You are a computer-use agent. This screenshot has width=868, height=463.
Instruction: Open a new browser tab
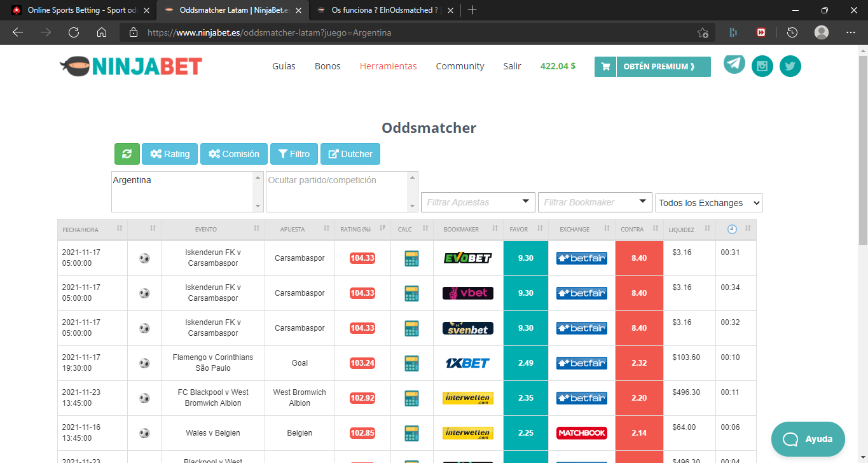(472, 10)
